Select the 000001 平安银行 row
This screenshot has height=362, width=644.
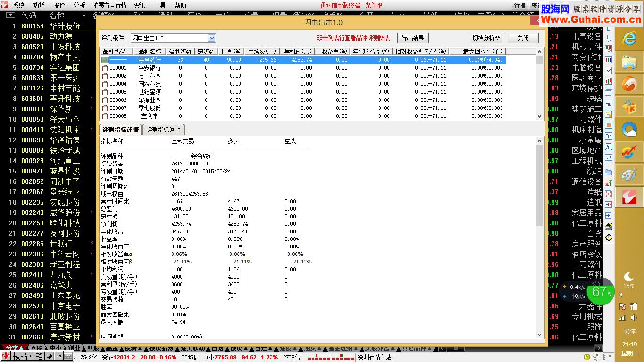302,68
